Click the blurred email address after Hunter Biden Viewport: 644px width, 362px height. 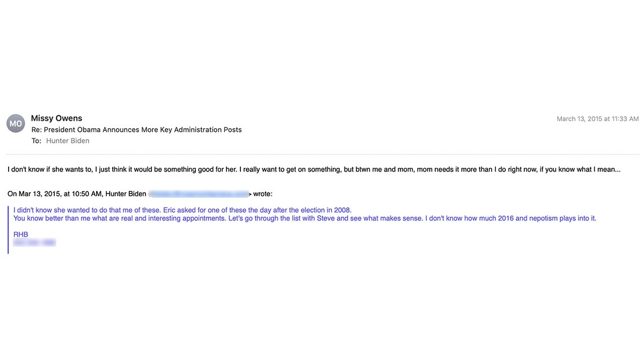point(199,194)
